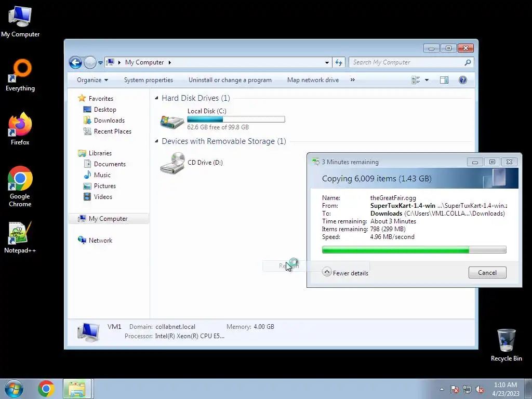Cancel the file copy operation
The height and width of the screenshot is (399, 532).
487,272
